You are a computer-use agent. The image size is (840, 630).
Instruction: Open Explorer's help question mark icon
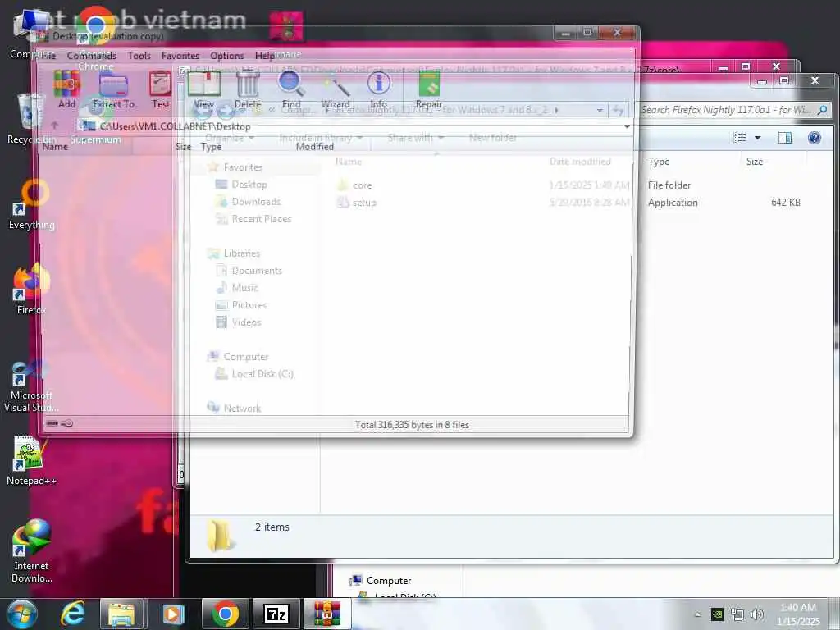coord(815,138)
